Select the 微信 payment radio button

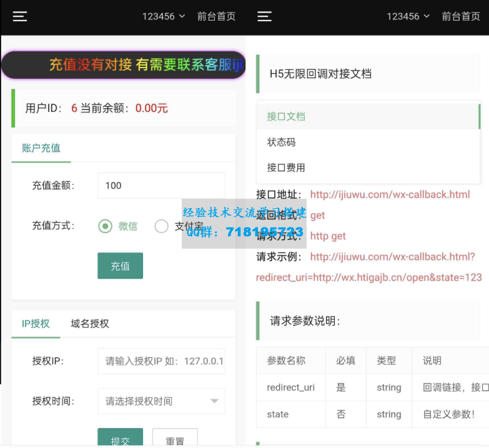click(x=106, y=226)
